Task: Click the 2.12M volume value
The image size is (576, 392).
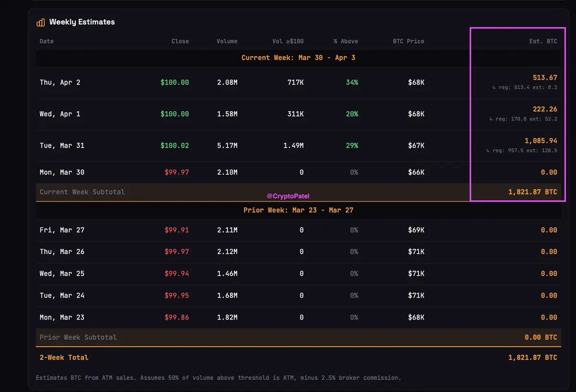Action: (x=227, y=252)
